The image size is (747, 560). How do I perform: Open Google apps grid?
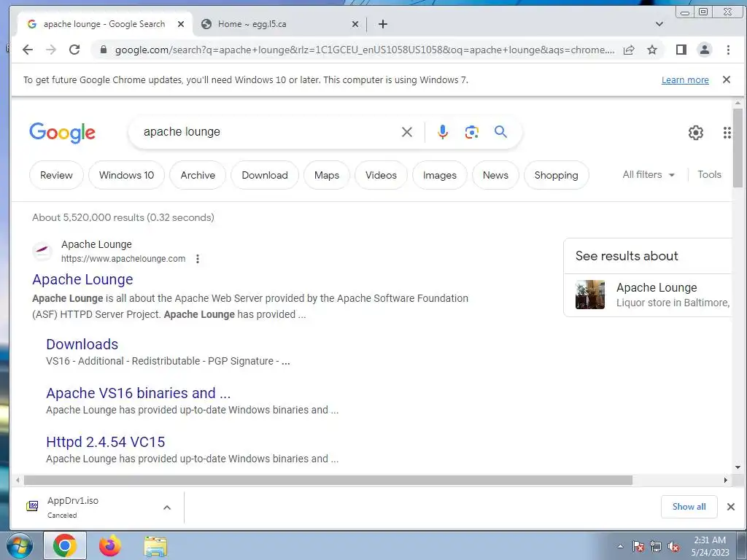click(x=727, y=133)
